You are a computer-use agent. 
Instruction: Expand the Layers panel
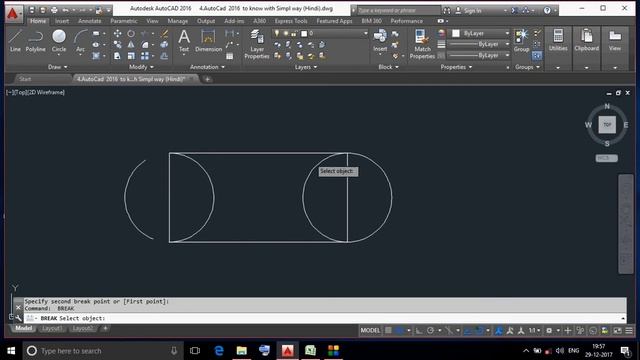point(306,67)
